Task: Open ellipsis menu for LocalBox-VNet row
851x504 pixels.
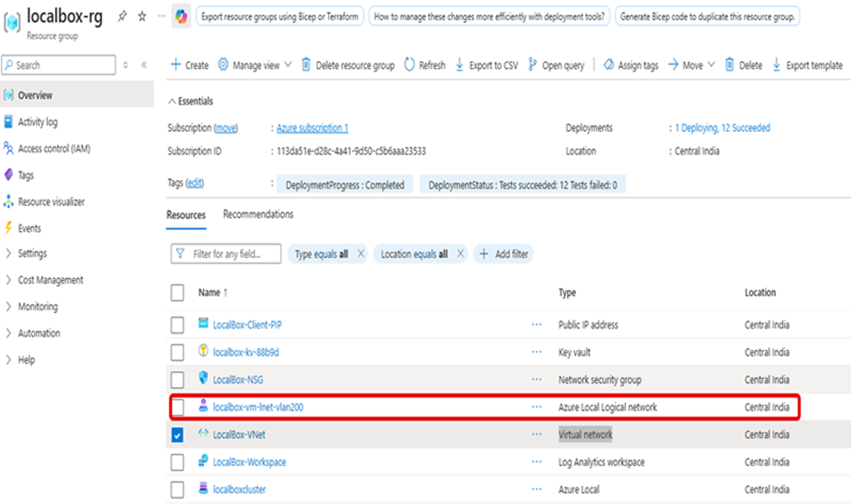Action: 537,434
